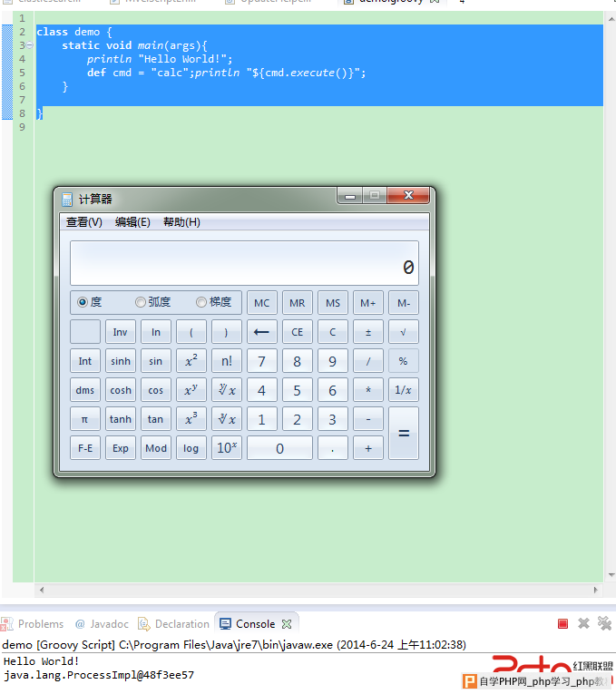The width and height of the screenshot is (616, 694).
Task: Select the degrees (度) radio button
Action: pyautogui.click(x=83, y=302)
